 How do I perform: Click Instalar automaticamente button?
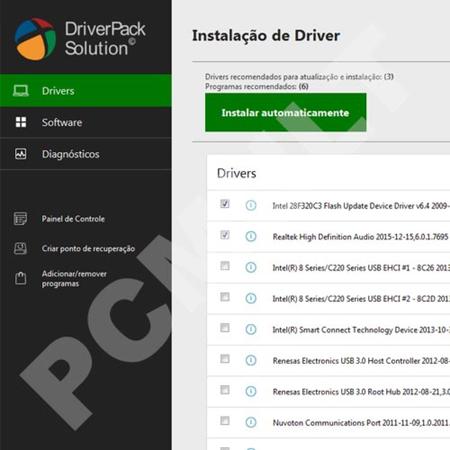pos(286,113)
